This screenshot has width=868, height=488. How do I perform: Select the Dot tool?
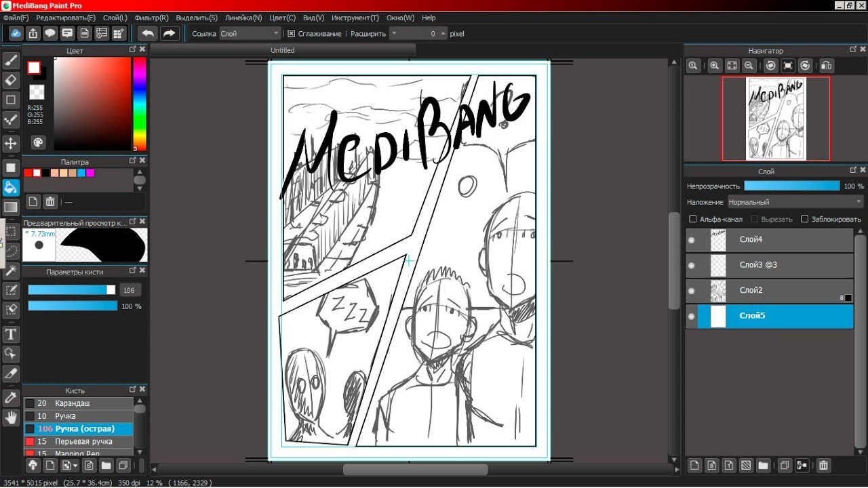11,121
